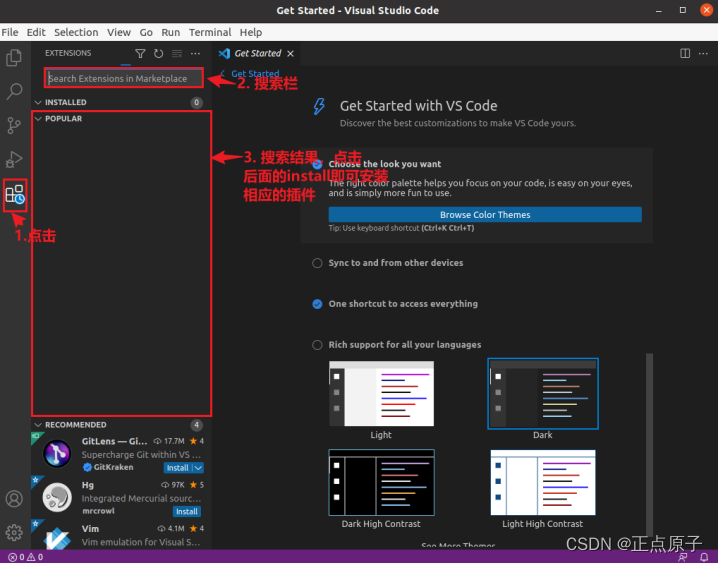
Task: Open the Selection menu
Action: 76,33
